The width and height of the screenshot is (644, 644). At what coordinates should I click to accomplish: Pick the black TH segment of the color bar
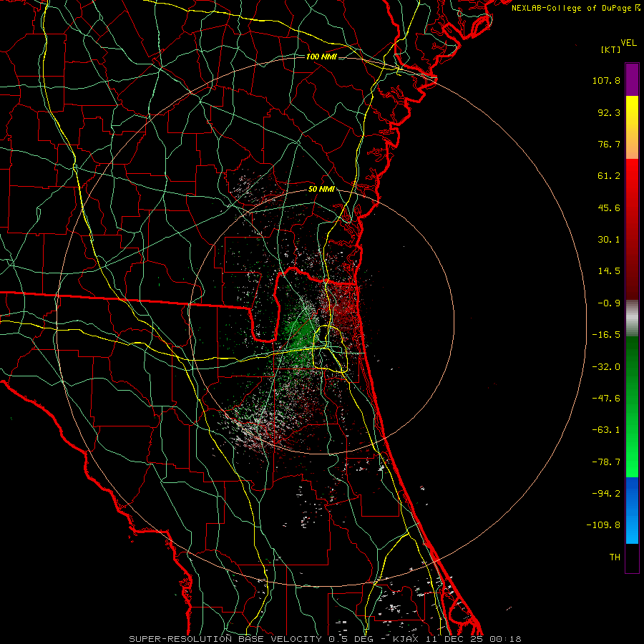[632, 557]
